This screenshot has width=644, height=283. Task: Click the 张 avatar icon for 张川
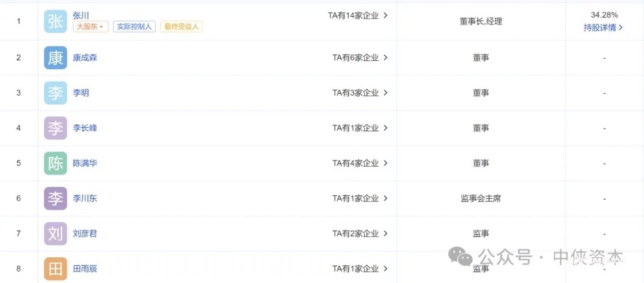(x=56, y=21)
